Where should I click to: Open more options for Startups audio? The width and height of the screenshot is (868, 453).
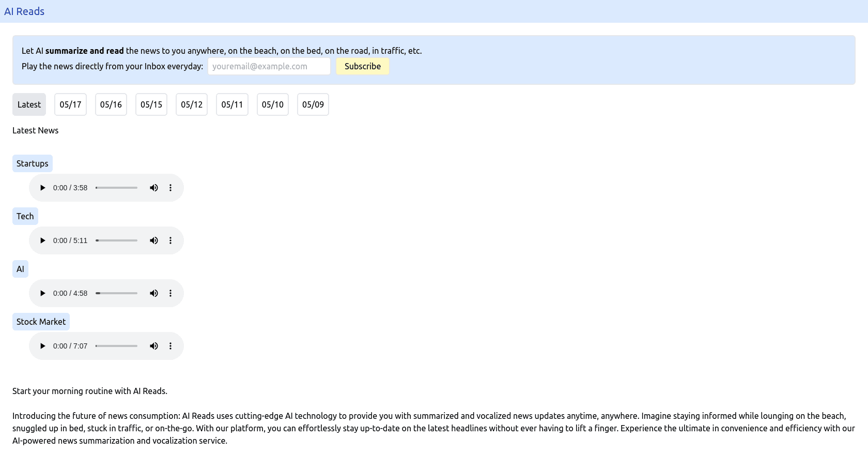click(x=171, y=188)
